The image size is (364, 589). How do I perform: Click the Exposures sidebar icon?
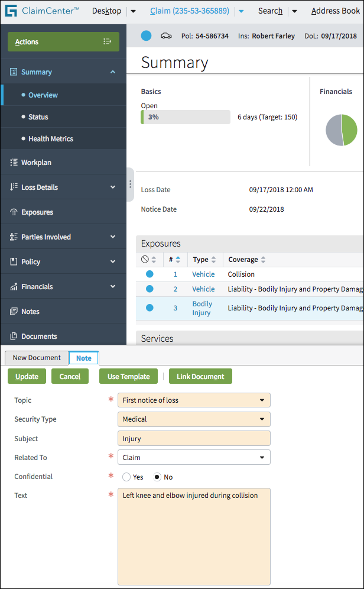tap(14, 212)
